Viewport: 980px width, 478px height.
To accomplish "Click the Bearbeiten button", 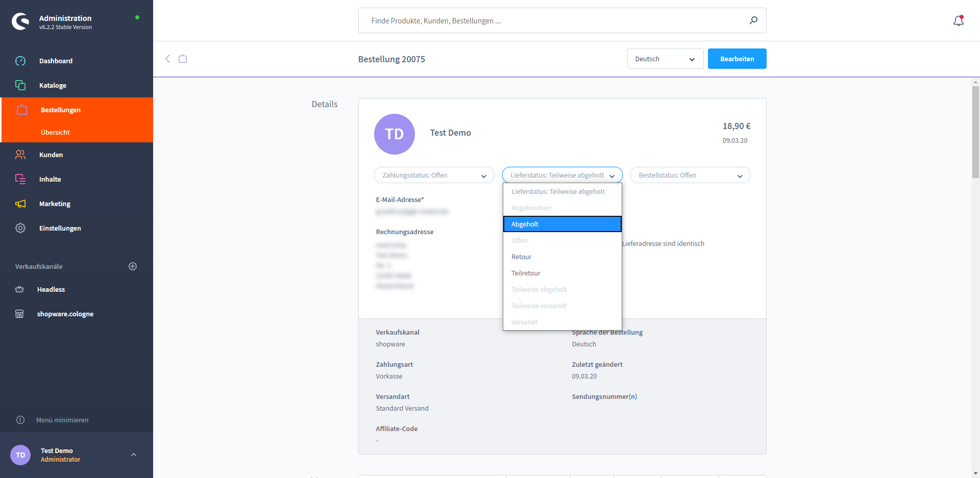I will [737, 59].
